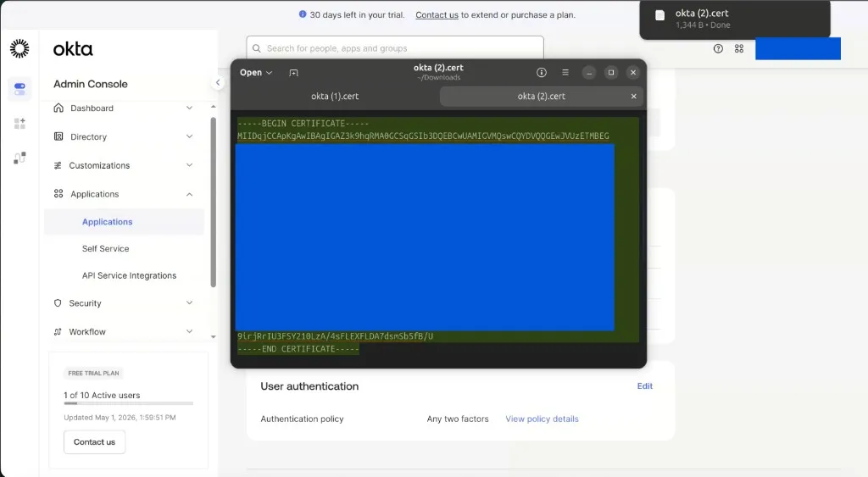Open the apps grid icon in top bar
Screen dimensions: 868x477
(x=739, y=48)
